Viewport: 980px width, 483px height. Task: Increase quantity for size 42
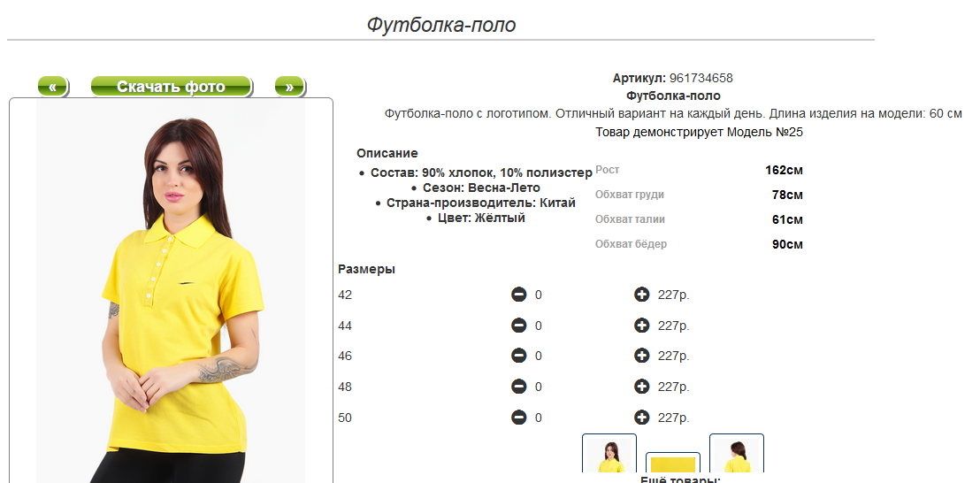click(x=642, y=295)
